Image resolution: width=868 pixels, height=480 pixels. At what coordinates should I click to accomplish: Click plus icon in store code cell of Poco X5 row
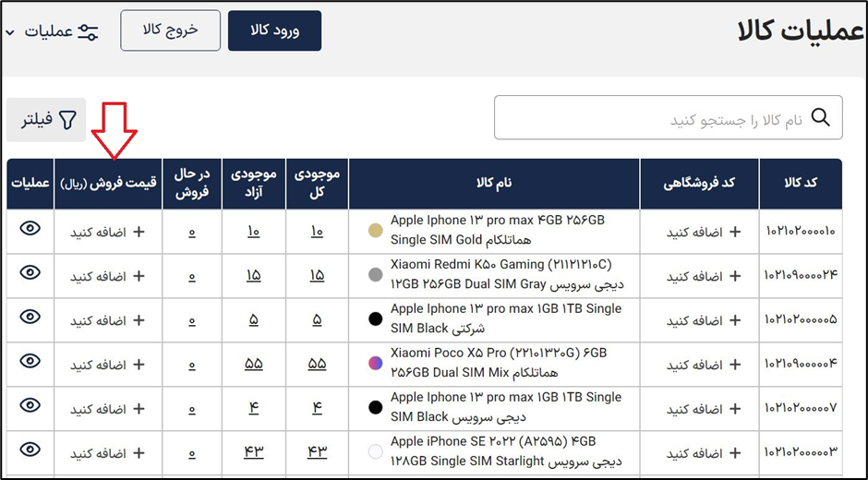[735, 365]
